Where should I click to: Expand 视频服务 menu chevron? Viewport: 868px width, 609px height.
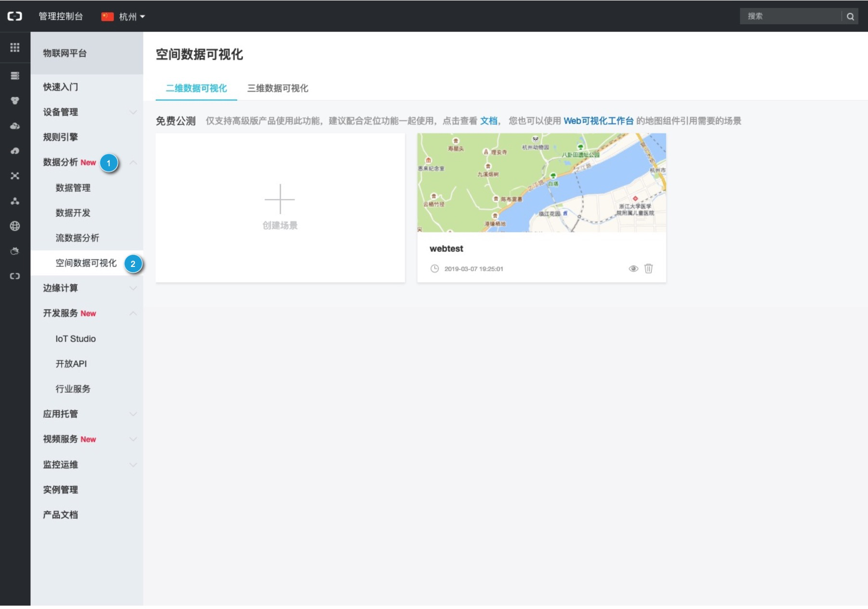[x=133, y=439]
